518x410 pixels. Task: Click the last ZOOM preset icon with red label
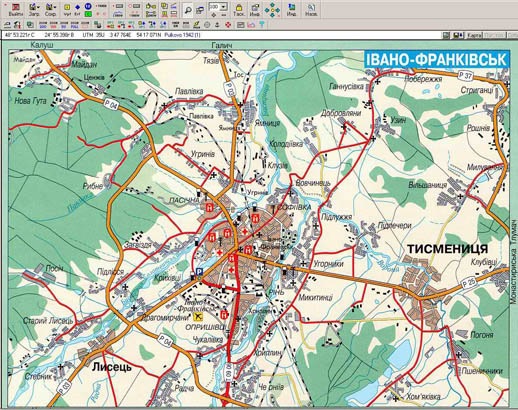tap(85, 25)
